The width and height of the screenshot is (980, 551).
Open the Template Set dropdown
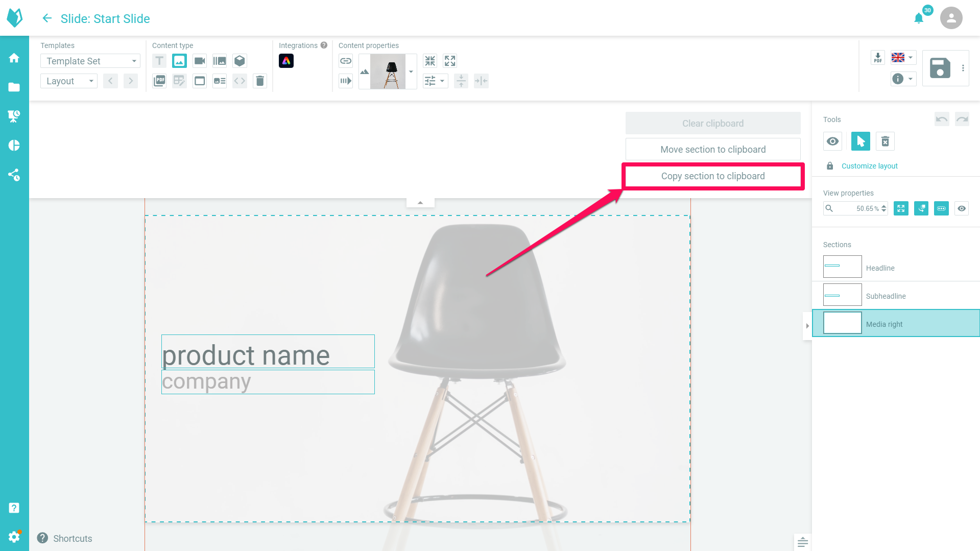(90, 61)
